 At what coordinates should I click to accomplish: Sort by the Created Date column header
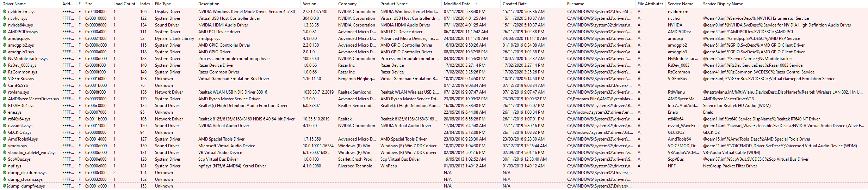533,4
